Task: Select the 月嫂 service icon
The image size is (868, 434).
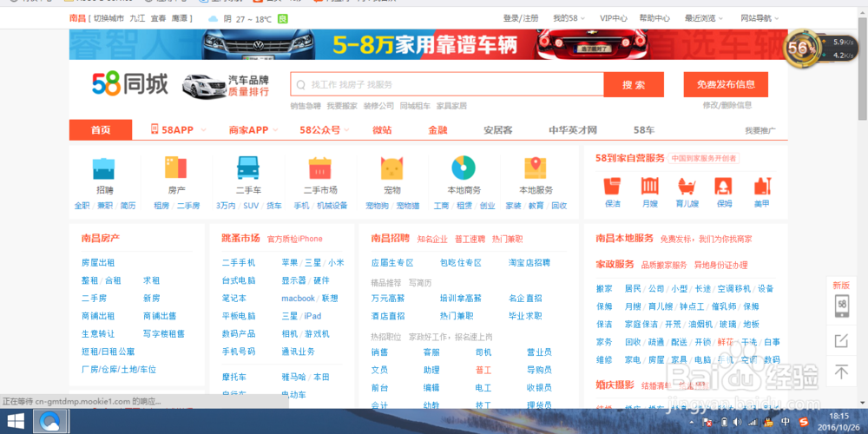Action: [650, 186]
